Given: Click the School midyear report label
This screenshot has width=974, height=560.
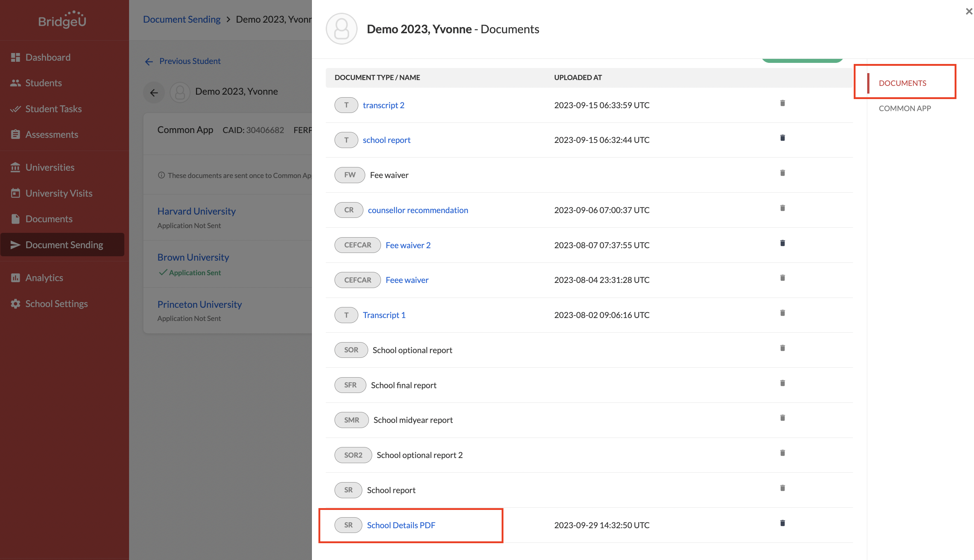Looking at the screenshot, I should coord(413,420).
